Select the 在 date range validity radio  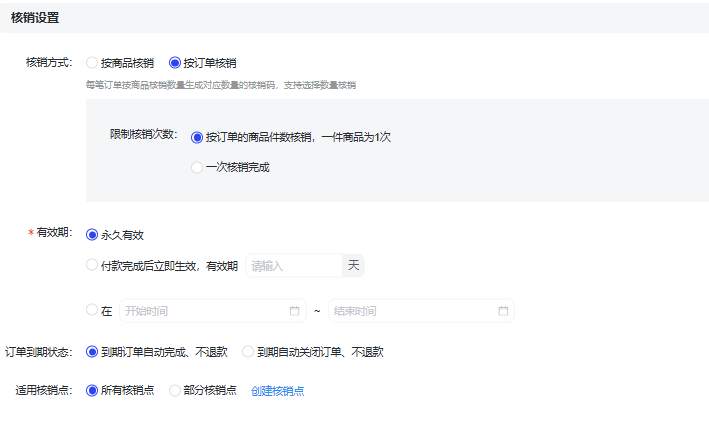tap(93, 311)
